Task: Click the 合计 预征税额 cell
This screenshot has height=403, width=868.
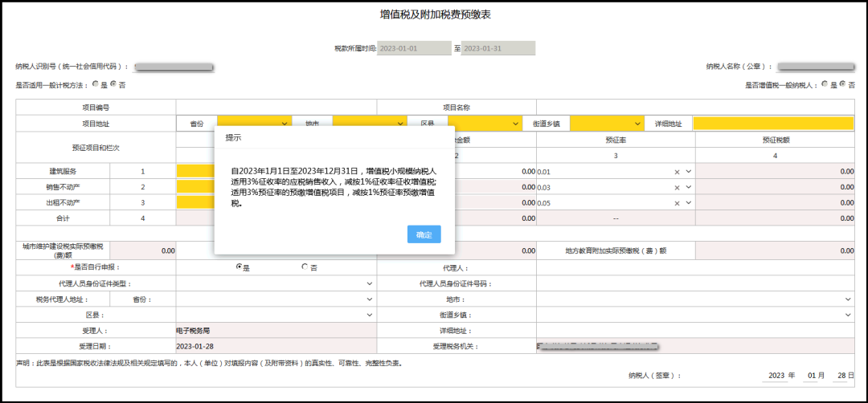Action: click(x=775, y=218)
